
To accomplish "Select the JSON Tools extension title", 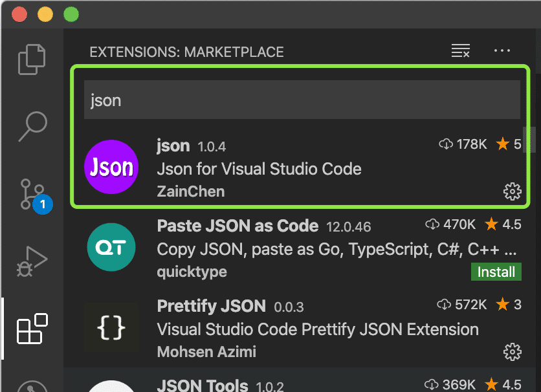I will click(203, 385).
